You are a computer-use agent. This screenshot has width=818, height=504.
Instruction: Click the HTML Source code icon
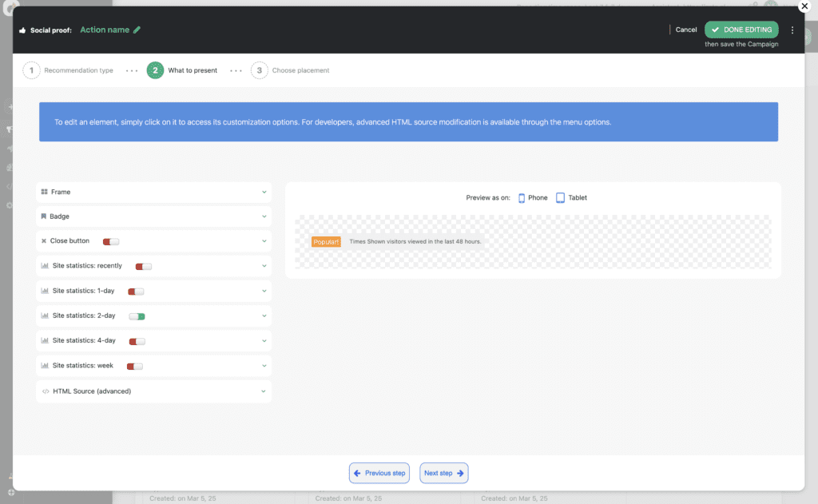pyautogui.click(x=46, y=391)
